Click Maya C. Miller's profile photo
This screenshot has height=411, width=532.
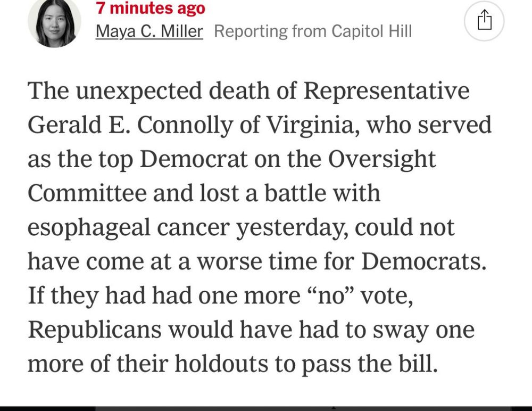(54, 22)
